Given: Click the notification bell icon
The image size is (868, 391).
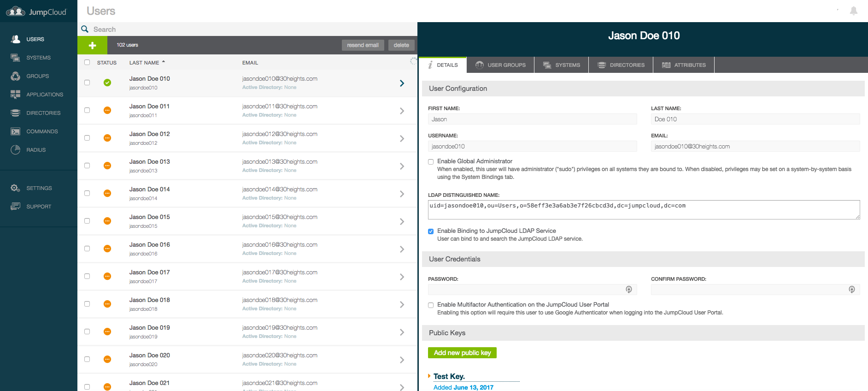Looking at the screenshot, I should pos(853,11).
